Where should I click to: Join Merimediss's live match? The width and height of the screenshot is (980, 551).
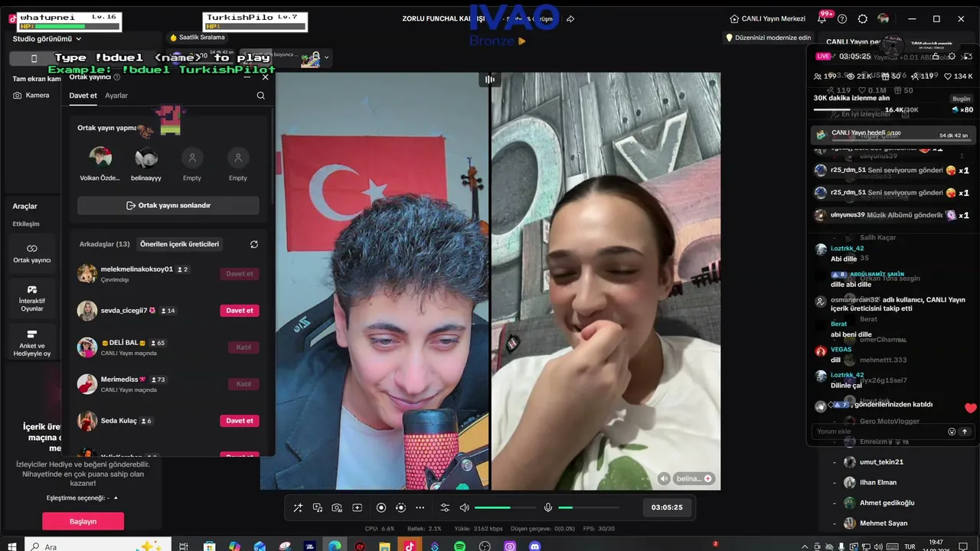[x=243, y=384]
